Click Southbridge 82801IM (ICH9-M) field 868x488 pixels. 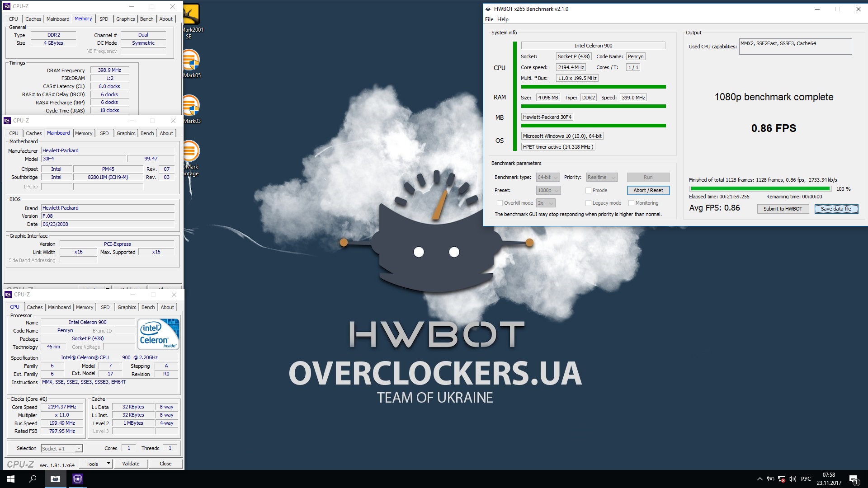(x=108, y=177)
